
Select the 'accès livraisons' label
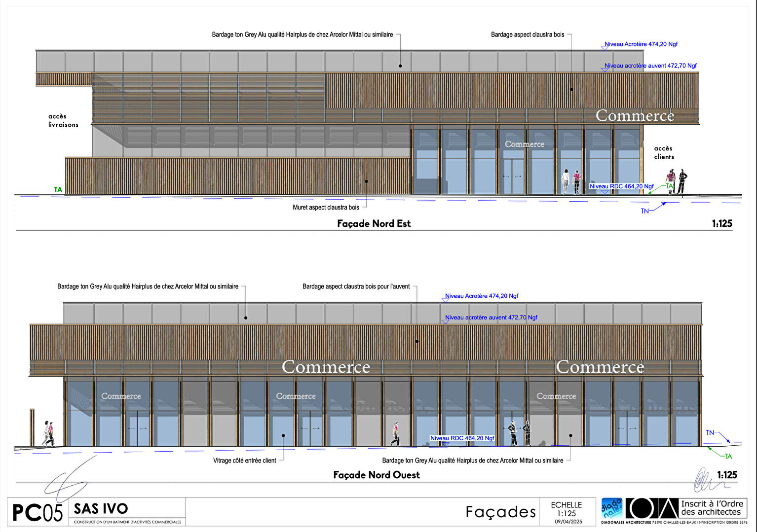pos(63,120)
